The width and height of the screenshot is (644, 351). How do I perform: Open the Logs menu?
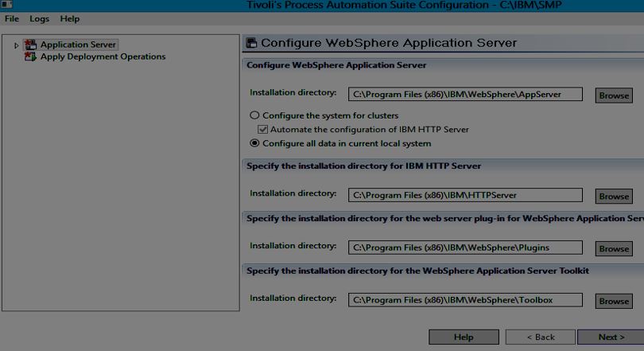coord(39,18)
